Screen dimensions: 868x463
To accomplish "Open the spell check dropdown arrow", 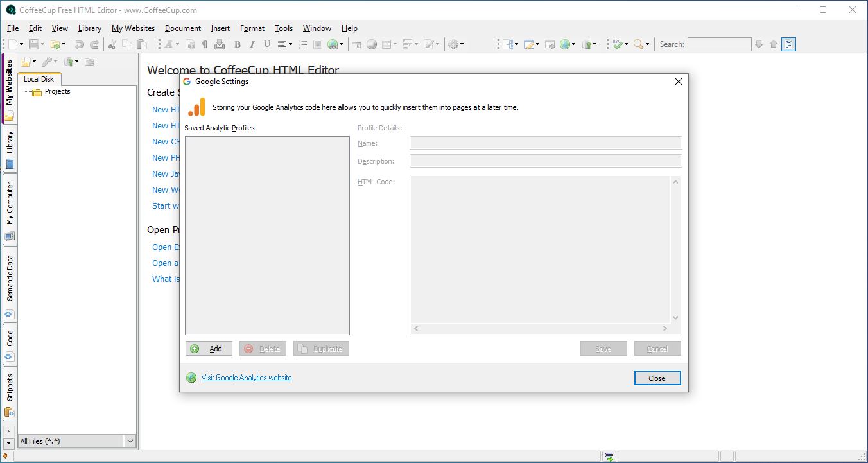I will (626, 44).
